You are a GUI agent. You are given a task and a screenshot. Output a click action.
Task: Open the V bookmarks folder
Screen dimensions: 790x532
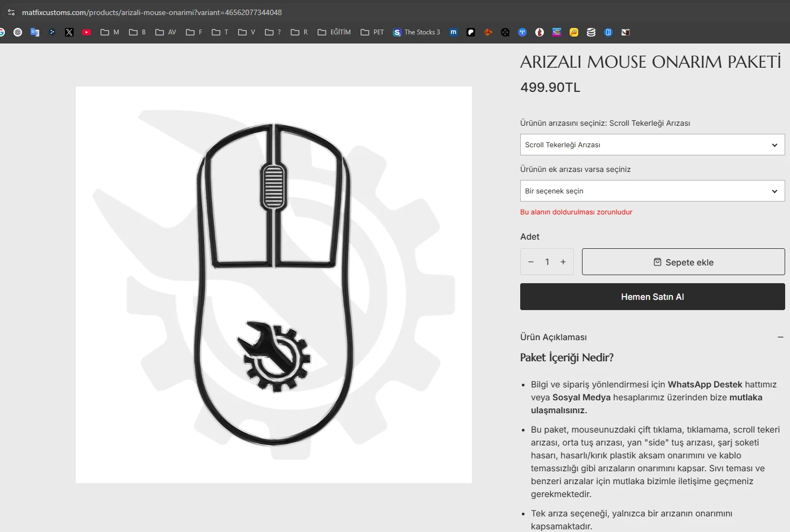[x=246, y=32]
